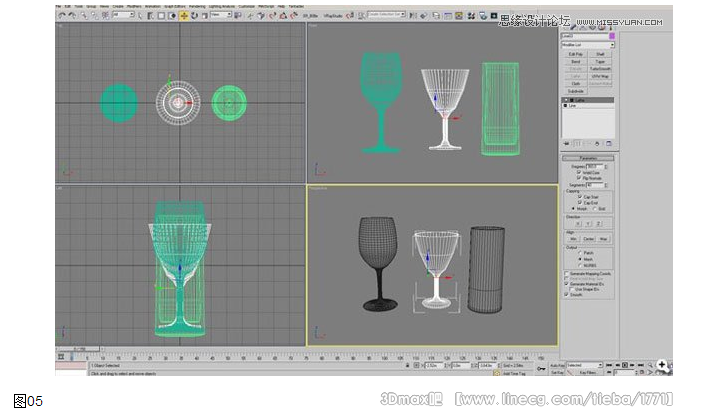This screenshot has width=702, height=416.
Task: Toggle the Cap End checkbox
Action: [580, 202]
